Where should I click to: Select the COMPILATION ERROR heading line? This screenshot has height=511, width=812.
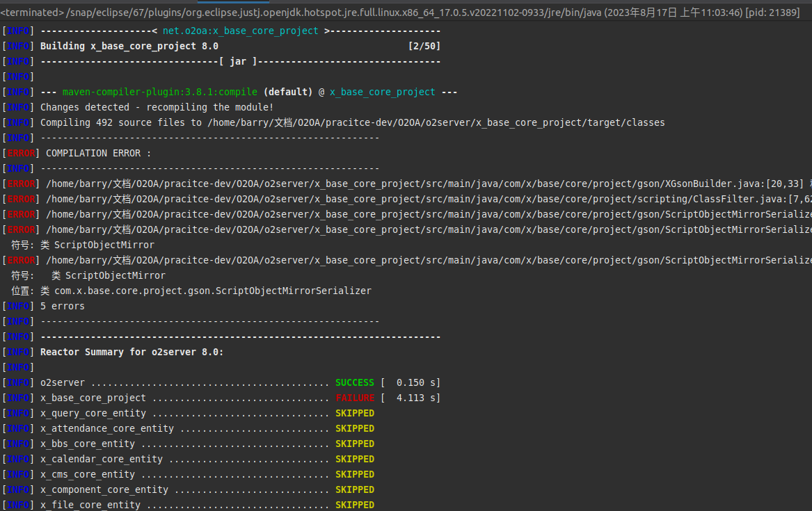click(98, 153)
